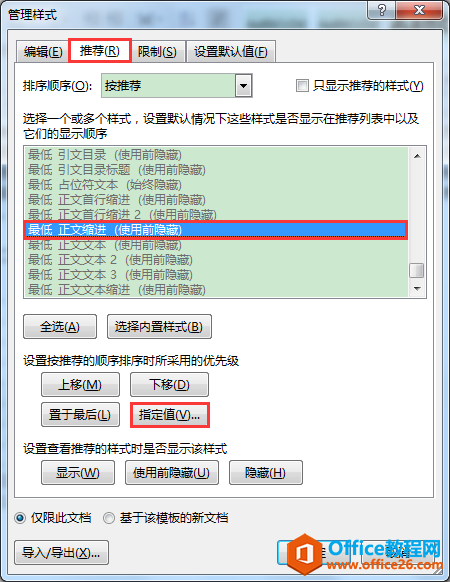Open the 排序顺序 dropdown arrow

pyautogui.click(x=243, y=86)
